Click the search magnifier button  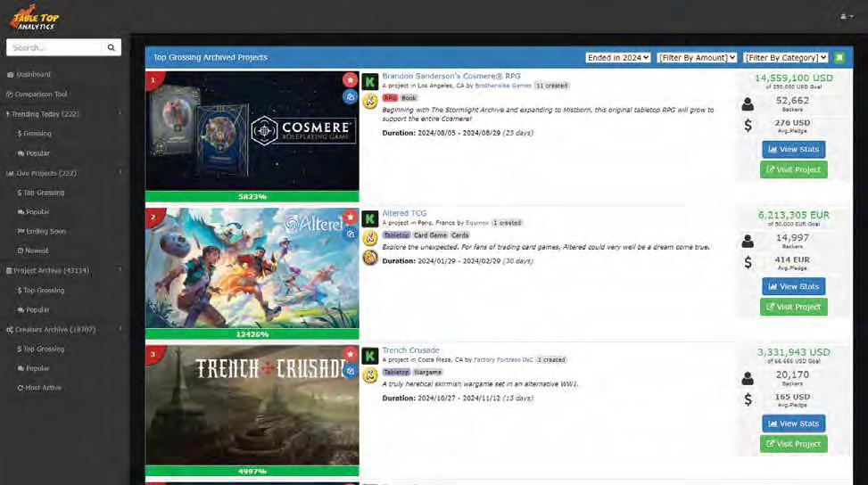point(112,47)
